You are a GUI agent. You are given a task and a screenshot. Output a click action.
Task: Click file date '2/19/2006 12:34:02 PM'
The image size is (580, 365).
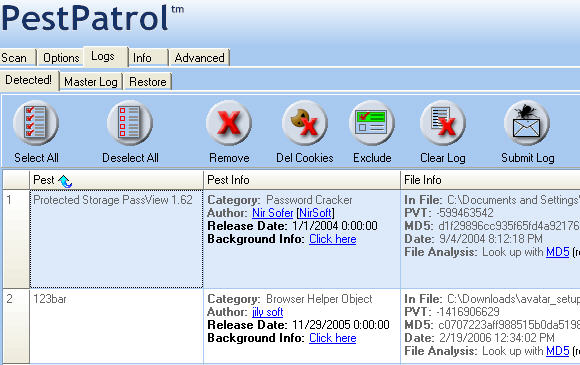tap(497, 338)
